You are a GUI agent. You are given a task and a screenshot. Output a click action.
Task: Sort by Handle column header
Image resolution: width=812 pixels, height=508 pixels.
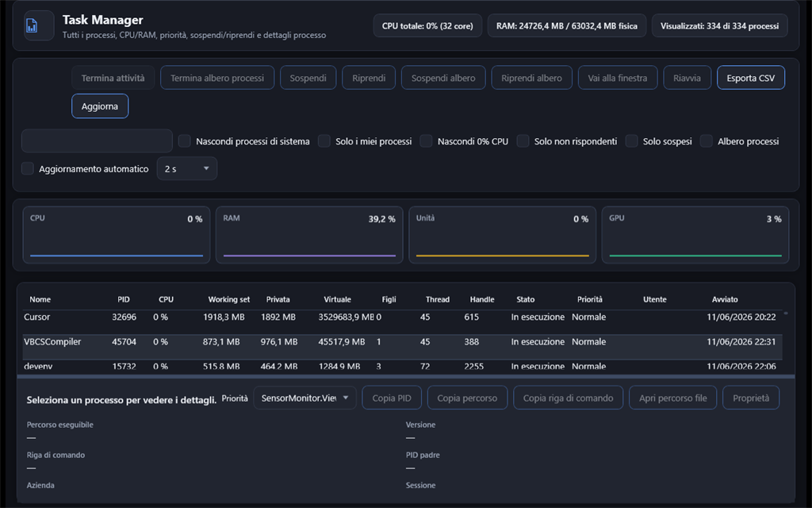click(x=482, y=299)
